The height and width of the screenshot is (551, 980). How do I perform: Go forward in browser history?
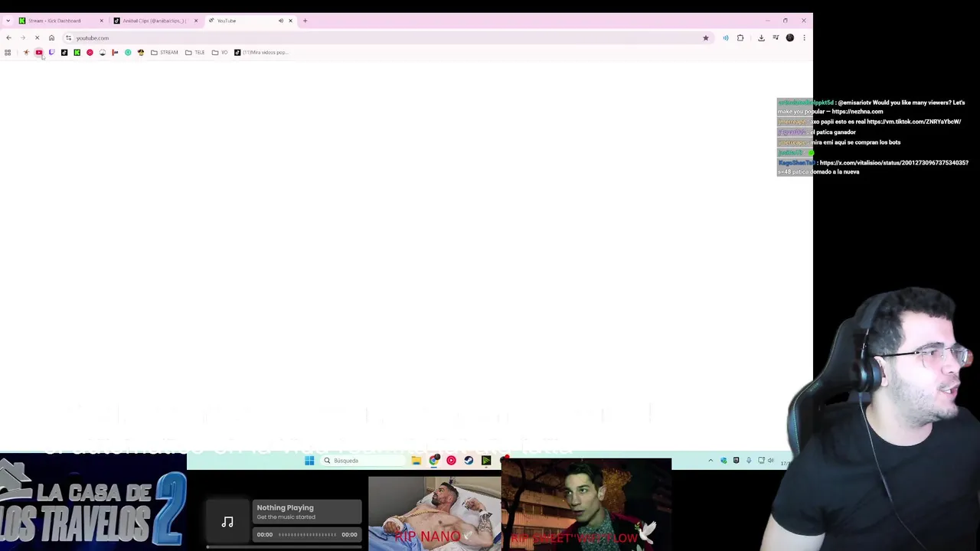23,37
